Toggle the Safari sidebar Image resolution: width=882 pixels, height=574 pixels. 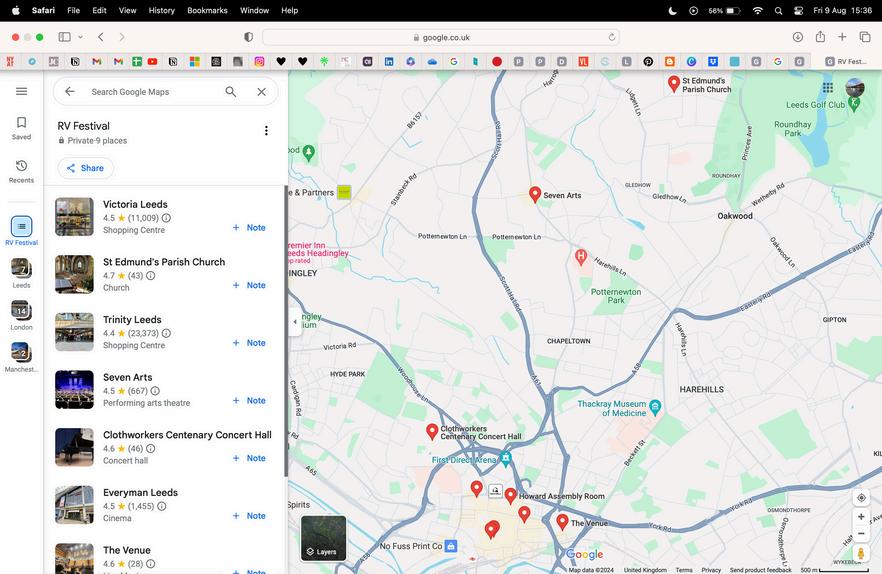coord(65,37)
